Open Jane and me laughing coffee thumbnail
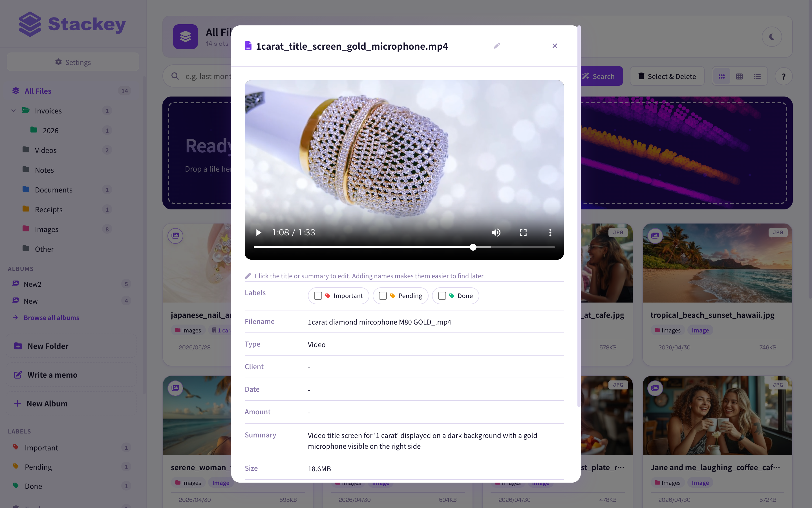This screenshot has height=508, width=812. (717, 415)
